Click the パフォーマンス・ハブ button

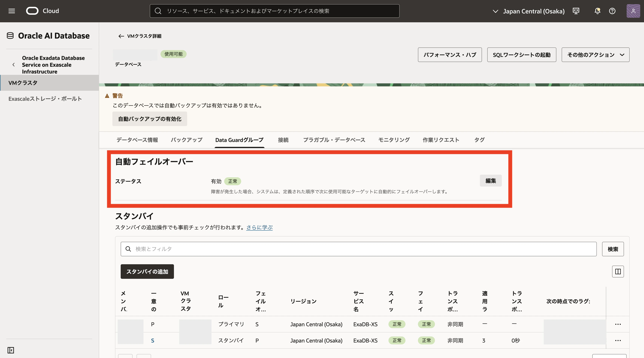click(450, 55)
